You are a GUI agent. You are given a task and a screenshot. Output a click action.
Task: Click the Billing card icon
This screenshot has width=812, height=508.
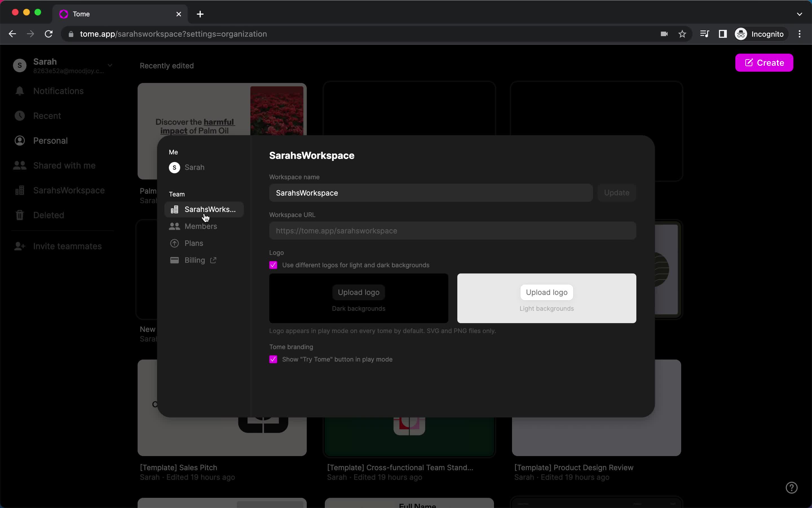click(x=174, y=260)
